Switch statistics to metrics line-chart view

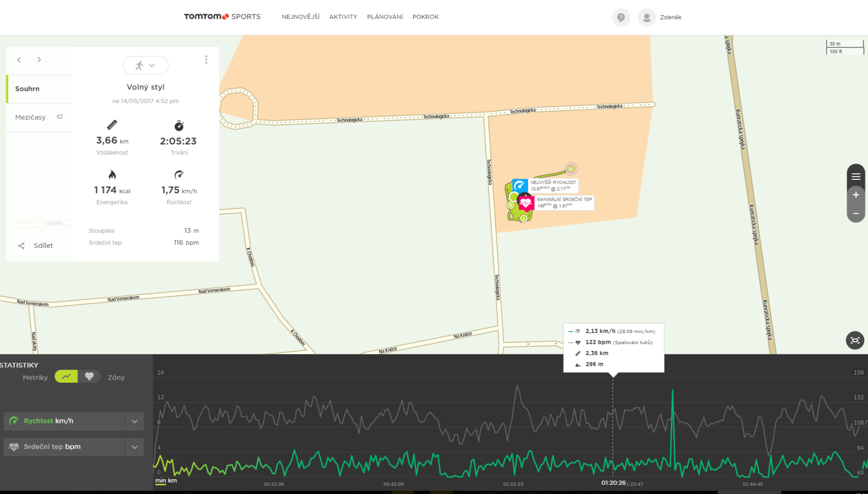(66, 377)
